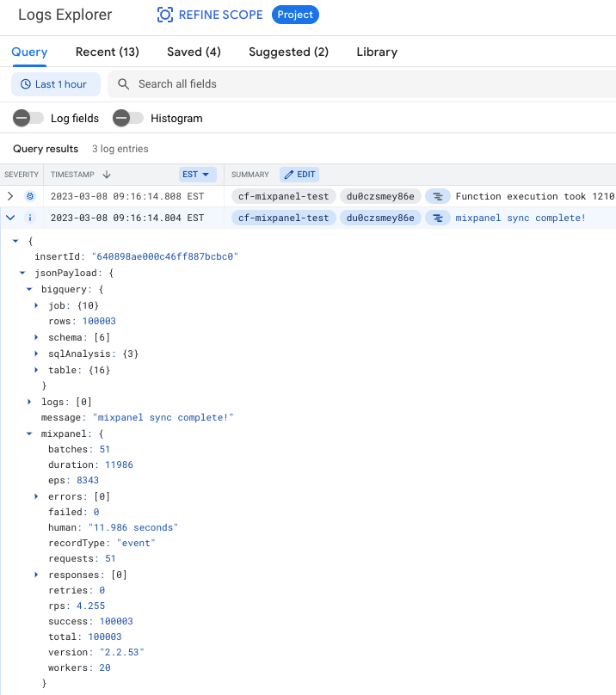616x695 pixels.
Task: Open the Last 1 hour time range
Action: 56,84
